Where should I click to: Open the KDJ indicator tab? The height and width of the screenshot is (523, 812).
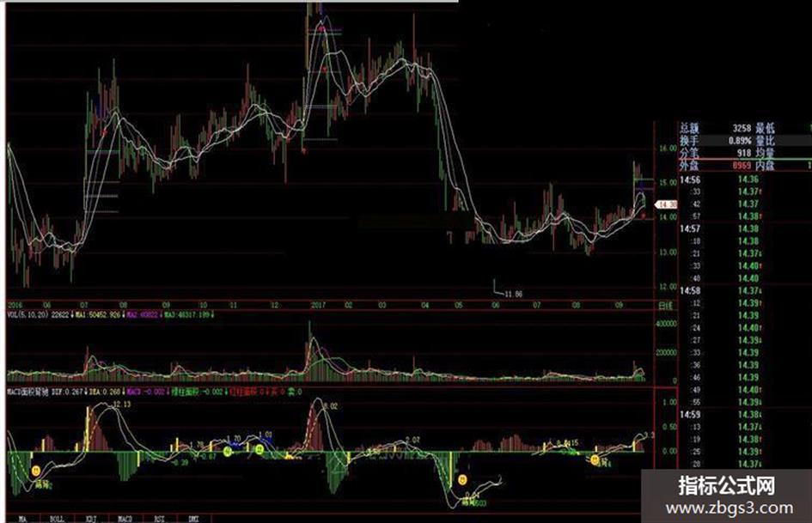point(91,519)
